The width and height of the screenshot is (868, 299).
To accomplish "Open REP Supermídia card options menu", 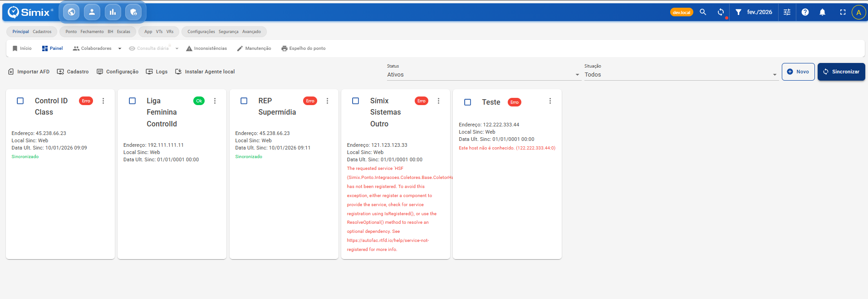I will tap(327, 101).
